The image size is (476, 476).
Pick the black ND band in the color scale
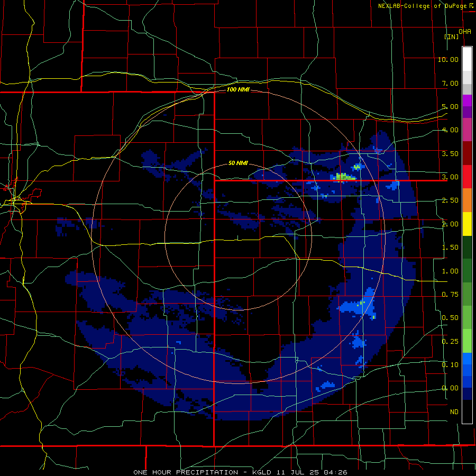pos(467,411)
